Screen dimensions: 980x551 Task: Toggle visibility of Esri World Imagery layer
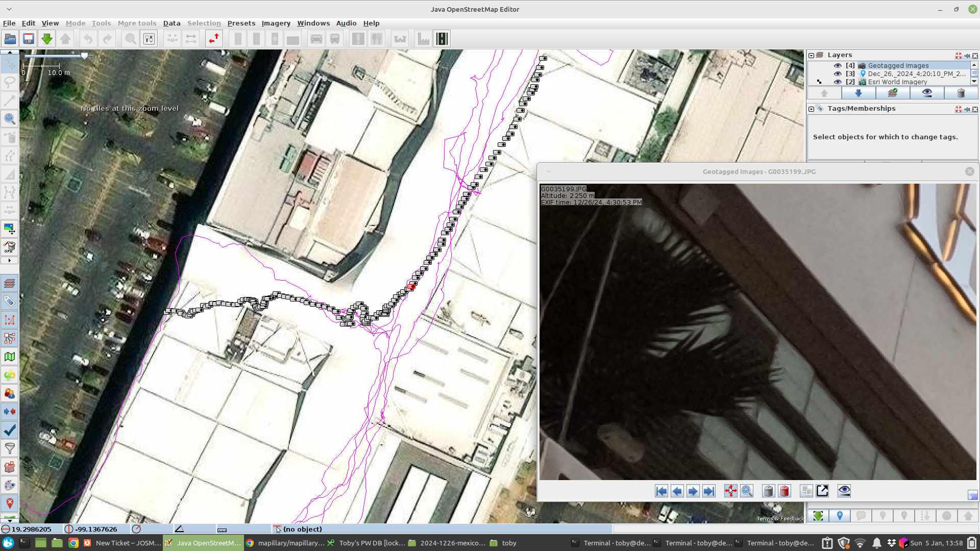(838, 82)
